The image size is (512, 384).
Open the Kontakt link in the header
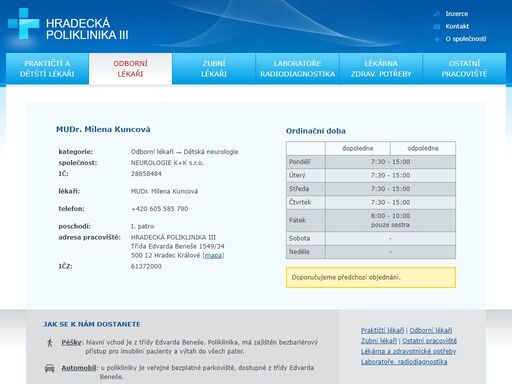(457, 26)
